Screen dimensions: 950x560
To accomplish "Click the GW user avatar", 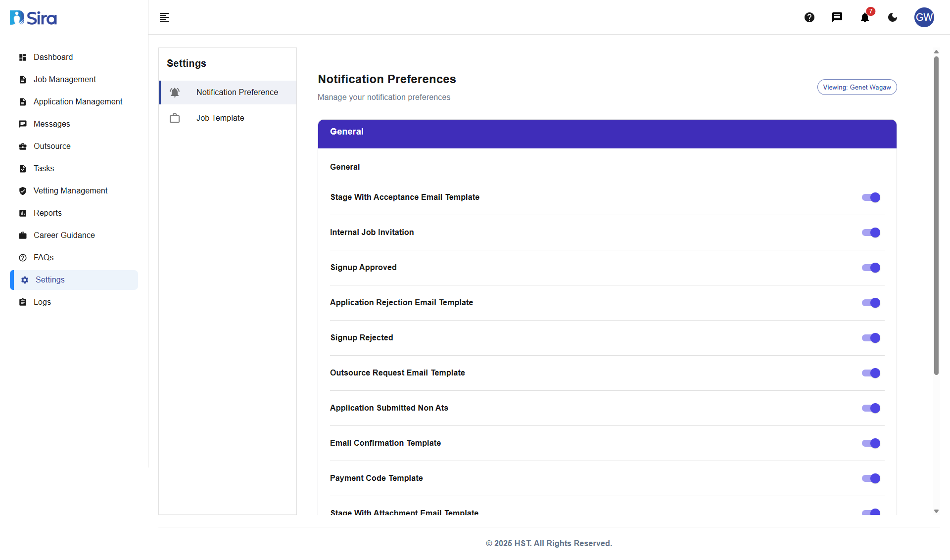I will coord(924,17).
